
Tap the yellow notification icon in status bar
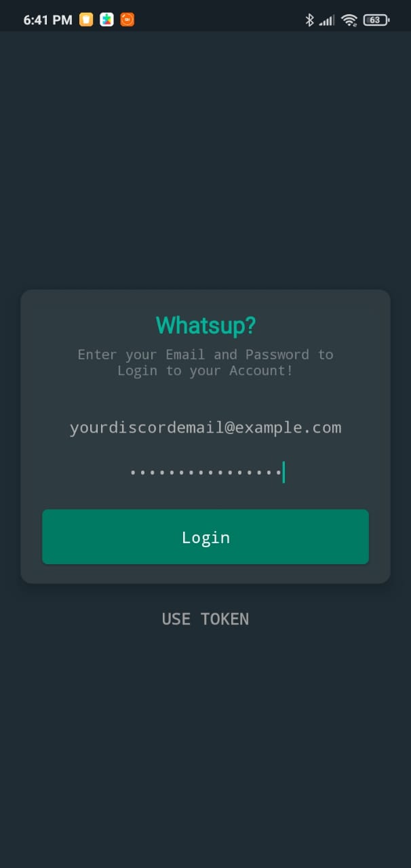[86, 20]
